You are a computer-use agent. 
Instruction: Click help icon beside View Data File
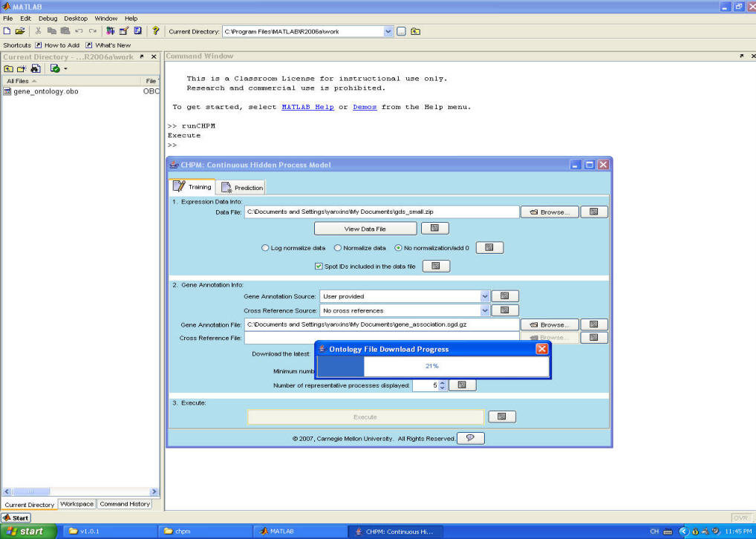pyautogui.click(x=434, y=229)
